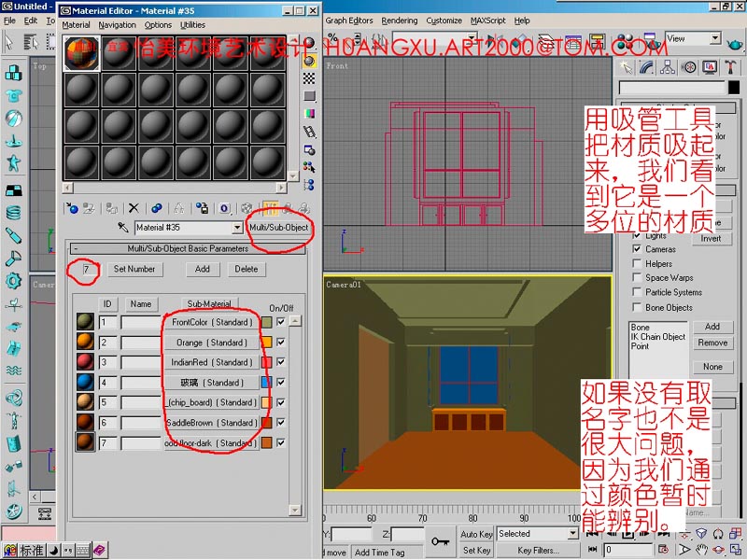Check Space Warps hide category
The image size is (747, 560).
[x=637, y=277]
